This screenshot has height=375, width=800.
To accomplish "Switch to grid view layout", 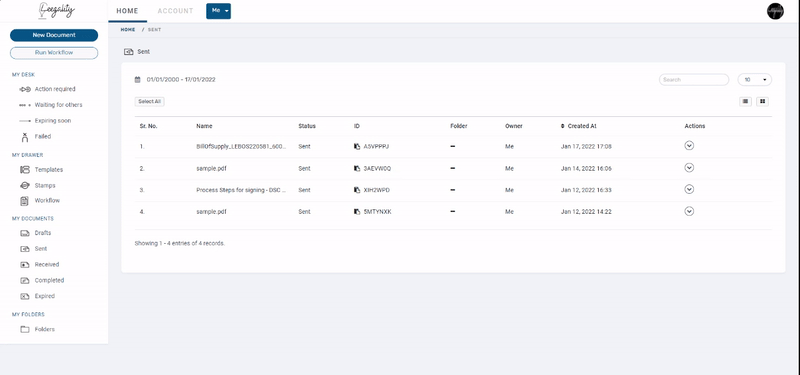I will tap(762, 102).
